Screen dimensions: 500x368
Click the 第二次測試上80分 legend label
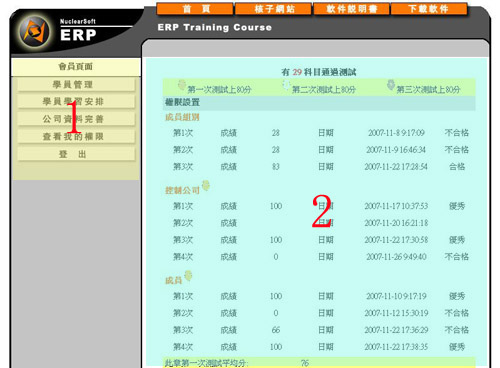click(324, 89)
